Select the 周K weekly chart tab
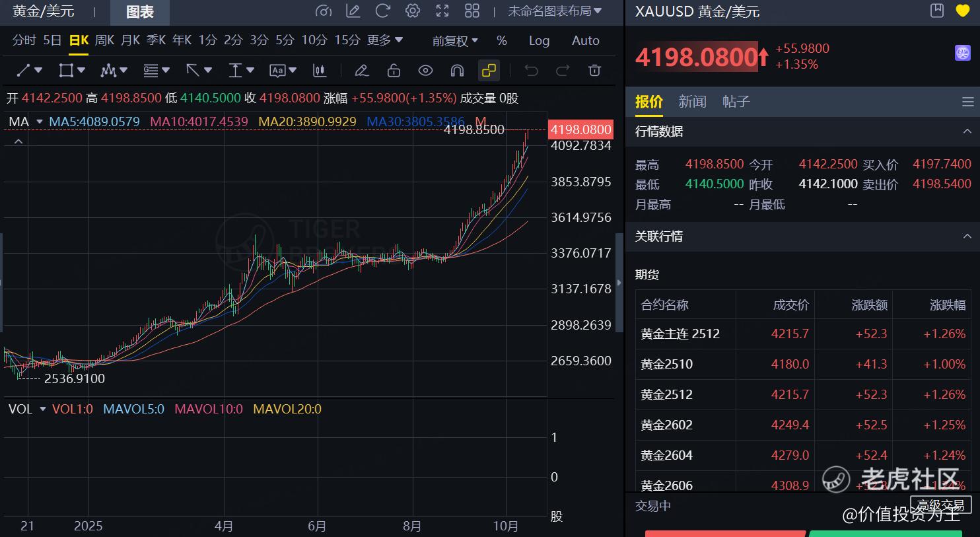Screen dimensions: 980x537 point(104,40)
